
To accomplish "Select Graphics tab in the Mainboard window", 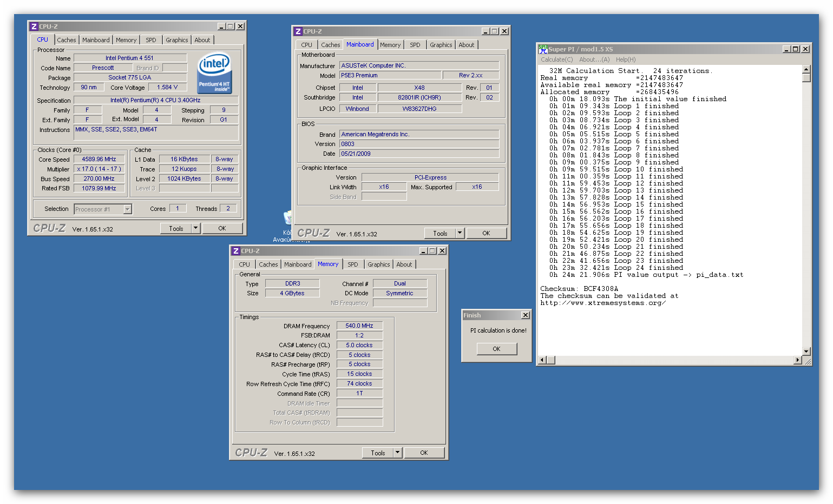I will coord(441,45).
